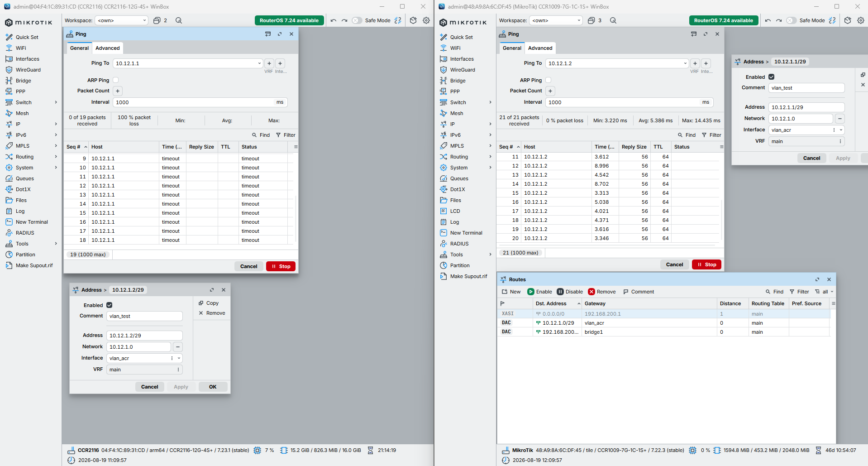This screenshot has width=868, height=466.
Task: Click Disable in Routes toolbar
Action: (570, 292)
